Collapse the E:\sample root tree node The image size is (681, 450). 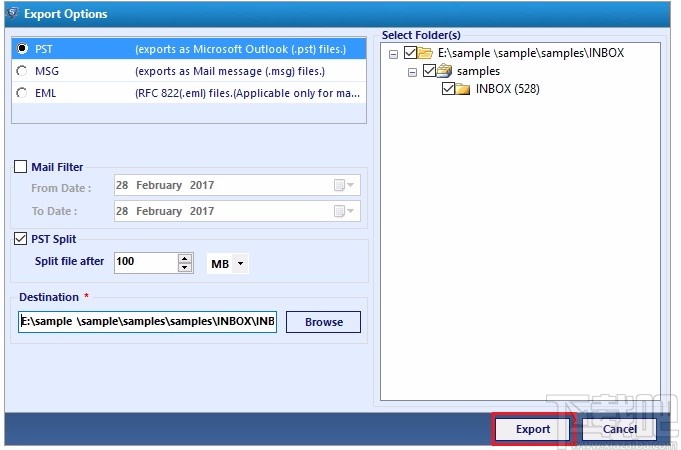click(x=393, y=54)
